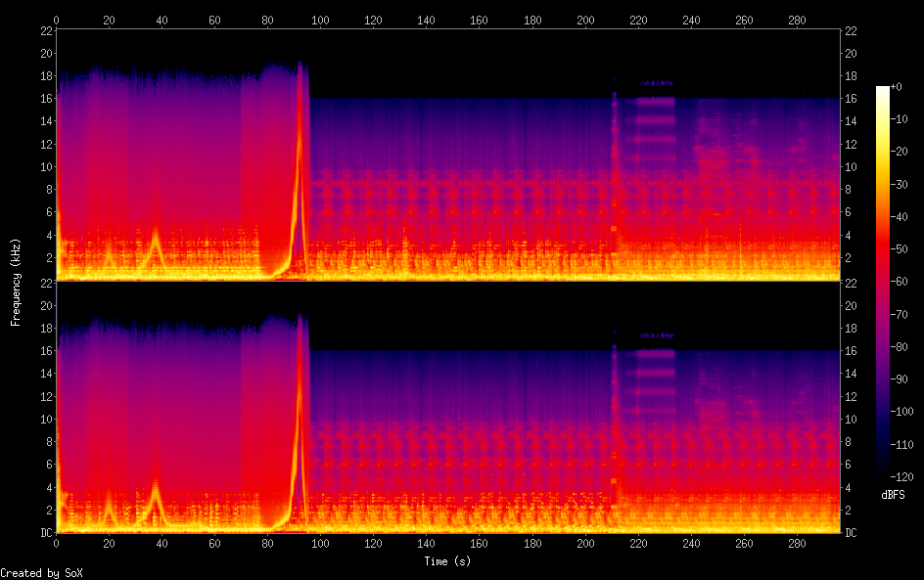Click the 'Frequency (kHz)' vertical axis label
Viewport: 924px width, 580px height.
(x=16, y=281)
